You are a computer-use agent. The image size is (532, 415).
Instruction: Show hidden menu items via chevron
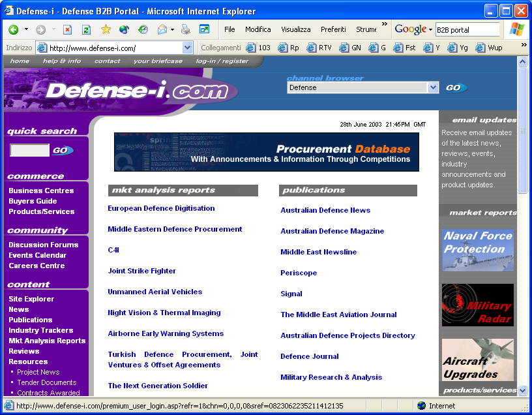(385, 23)
